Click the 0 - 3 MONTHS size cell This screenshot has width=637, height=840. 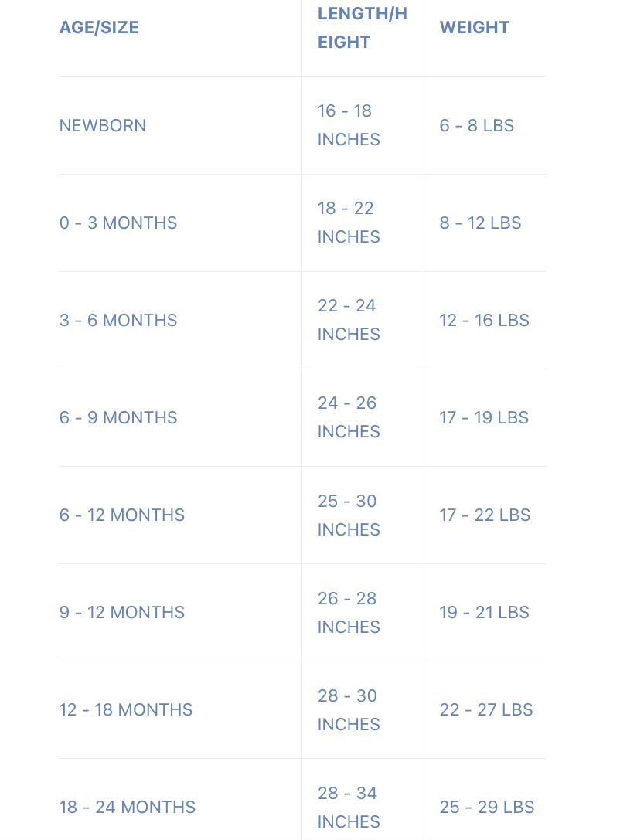(118, 223)
